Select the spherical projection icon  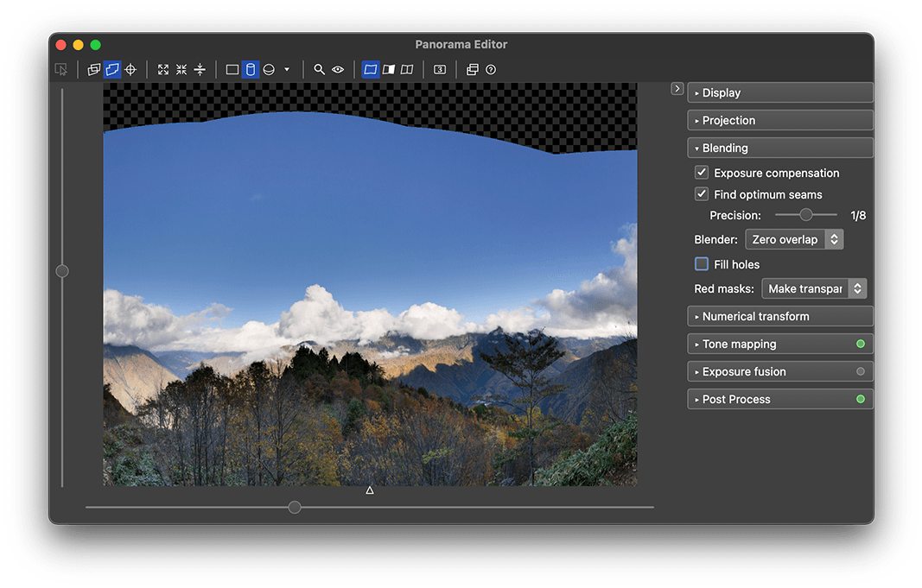[x=269, y=70]
